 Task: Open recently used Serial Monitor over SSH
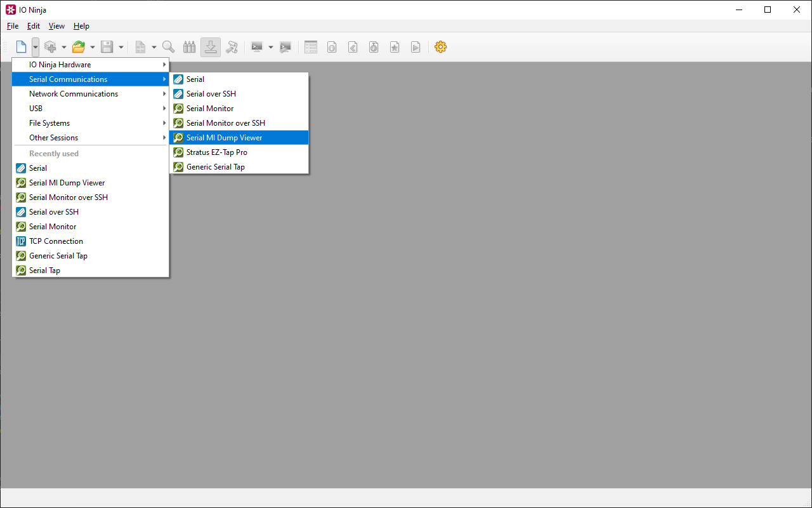point(91,197)
